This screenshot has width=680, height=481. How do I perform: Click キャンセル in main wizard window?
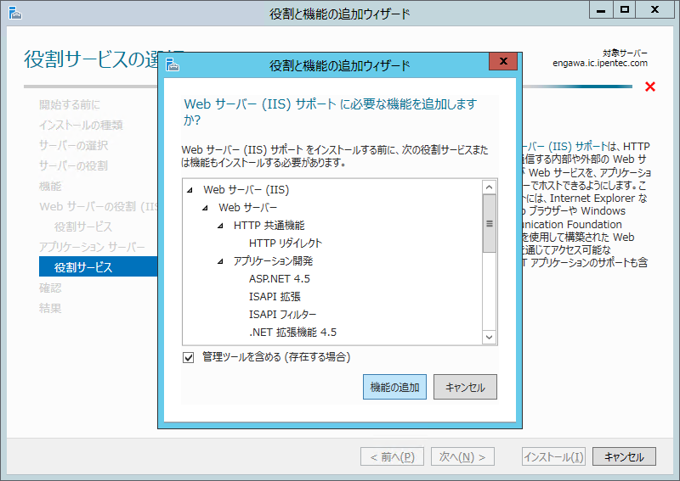[624, 457]
